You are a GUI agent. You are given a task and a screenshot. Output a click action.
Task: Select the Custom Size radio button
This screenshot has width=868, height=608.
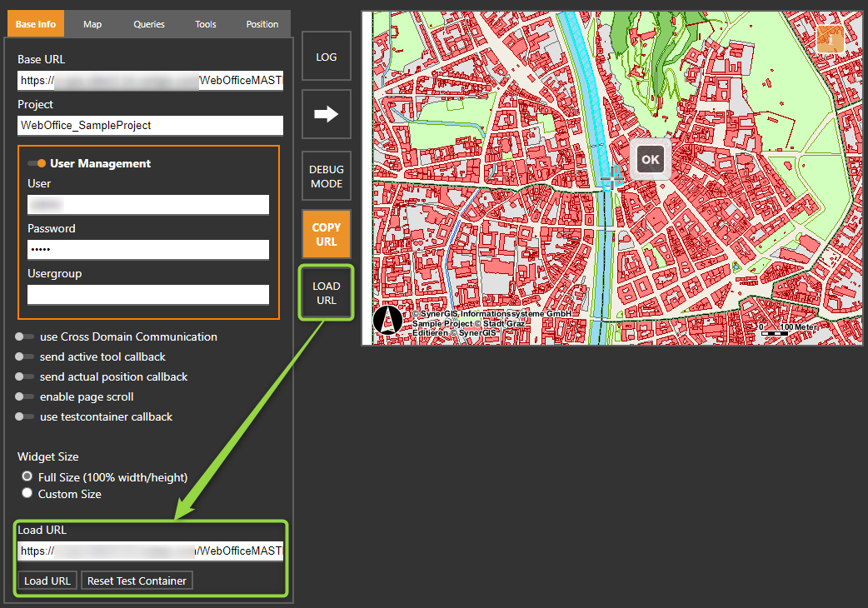click(x=27, y=492)
